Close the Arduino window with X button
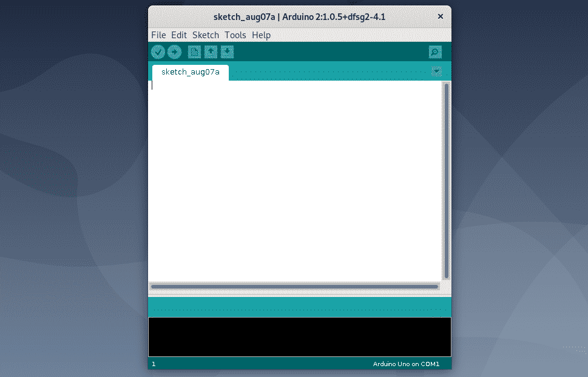 coord(441,16)
